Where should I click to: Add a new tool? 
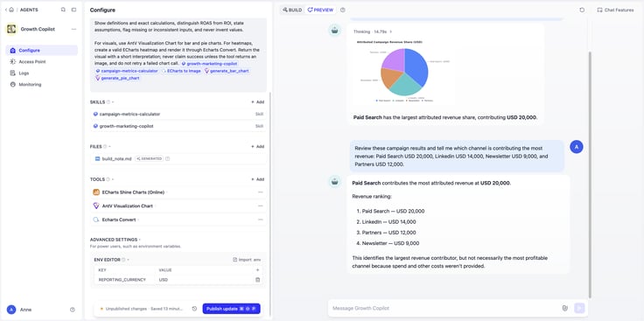click(257, 179)
